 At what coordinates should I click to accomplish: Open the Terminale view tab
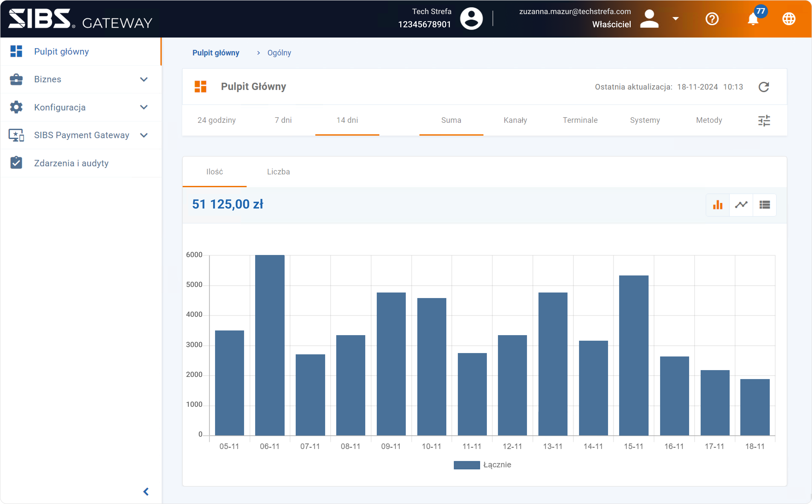click(580, 120)
